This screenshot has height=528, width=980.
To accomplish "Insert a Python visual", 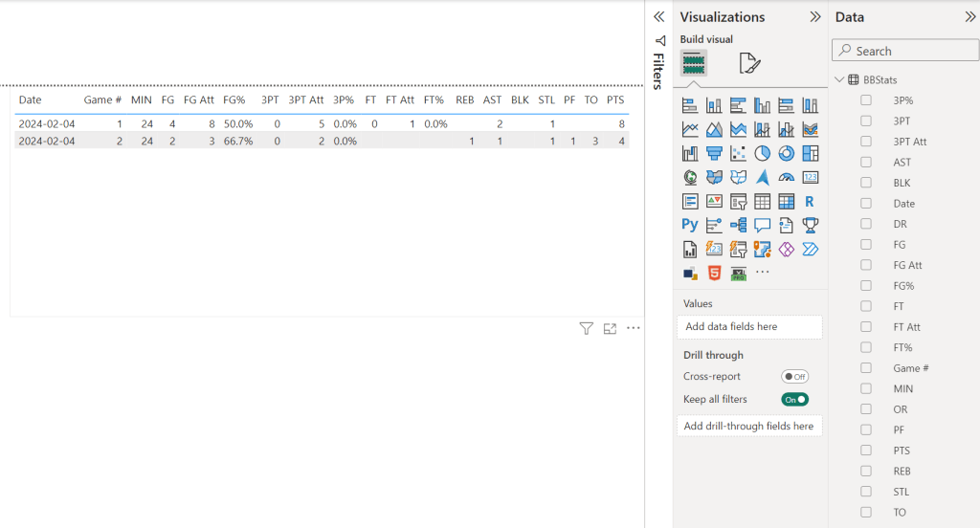I will (x=690, y=225).
